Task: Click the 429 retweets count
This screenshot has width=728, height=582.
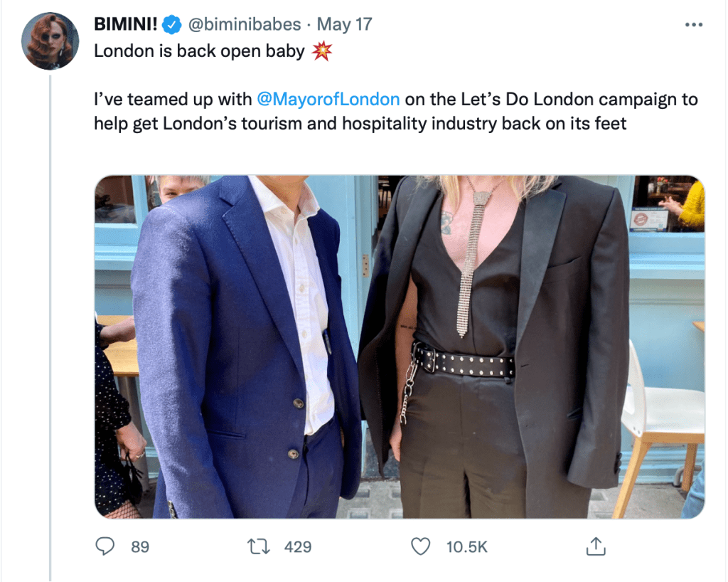Action: pos(298,546)
